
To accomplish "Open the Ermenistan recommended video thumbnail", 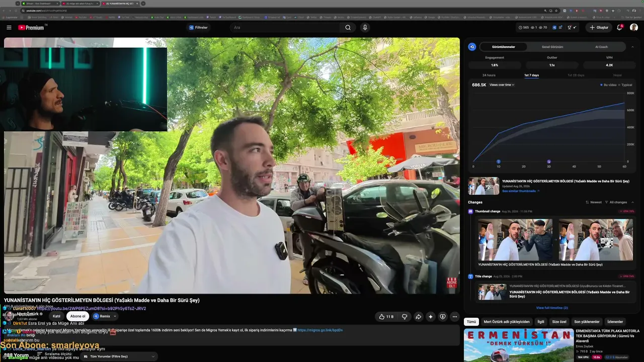I will [518, 345].
